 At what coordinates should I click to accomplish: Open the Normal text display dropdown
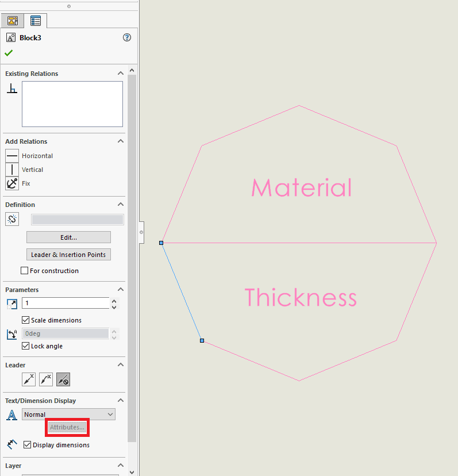point(68,414)
